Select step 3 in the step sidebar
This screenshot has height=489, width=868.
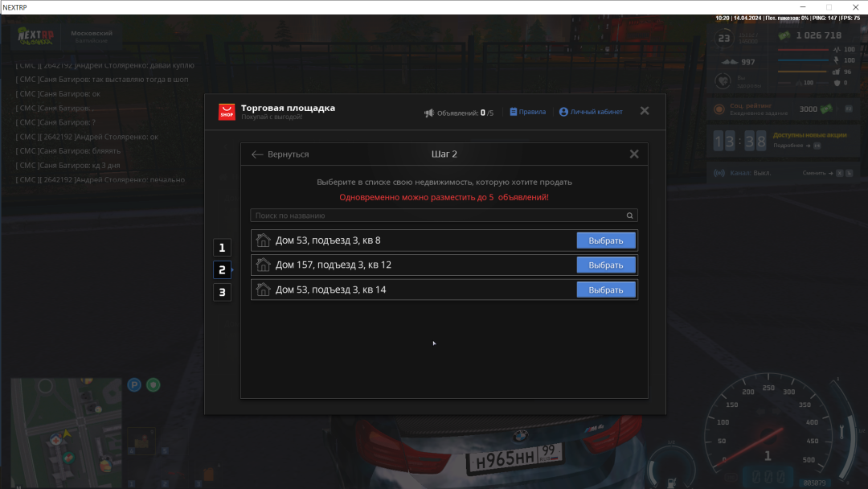222,293
